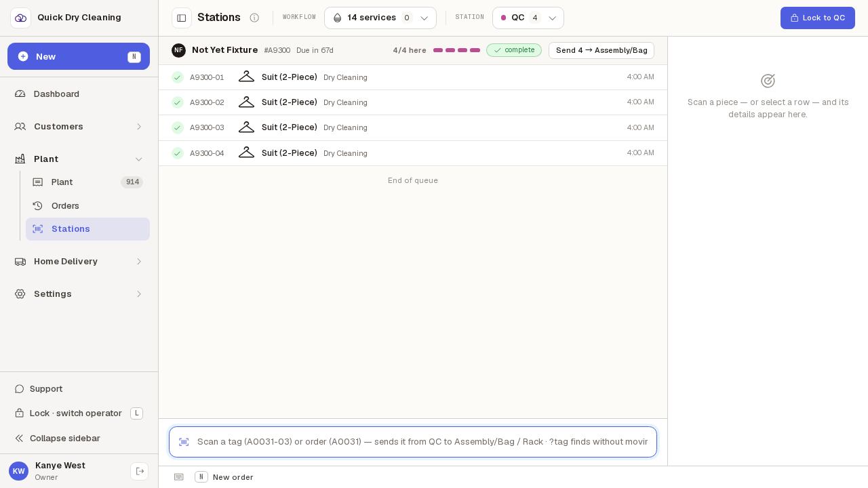Click the hanger icon for A9300-03
Screen dimensions: 868x488
(x=246, y=127)
